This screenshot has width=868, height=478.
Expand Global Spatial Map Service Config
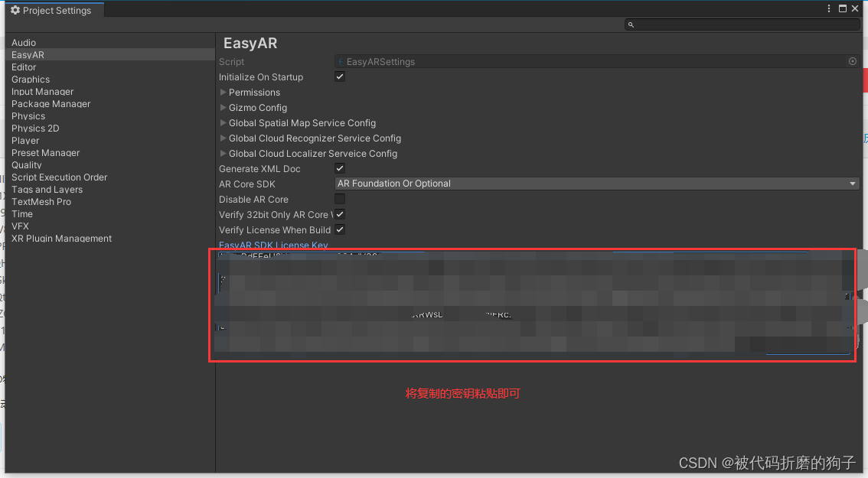(223, 123)
